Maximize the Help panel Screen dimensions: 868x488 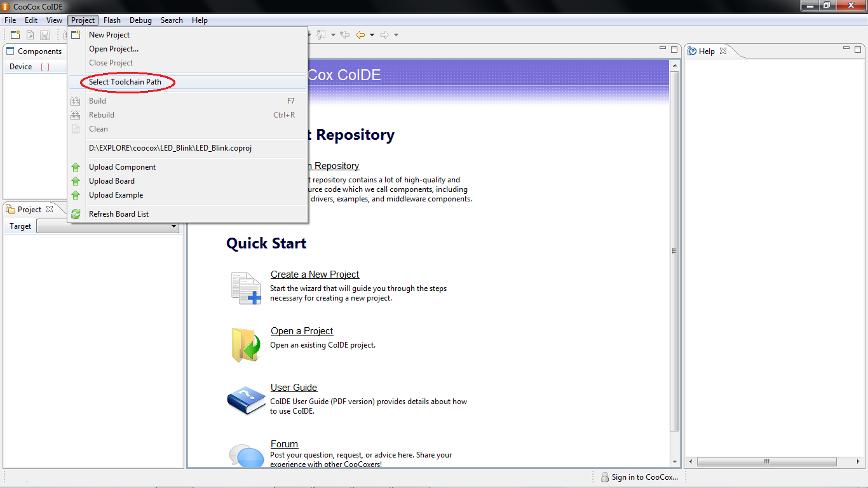(x=858, y=49)
